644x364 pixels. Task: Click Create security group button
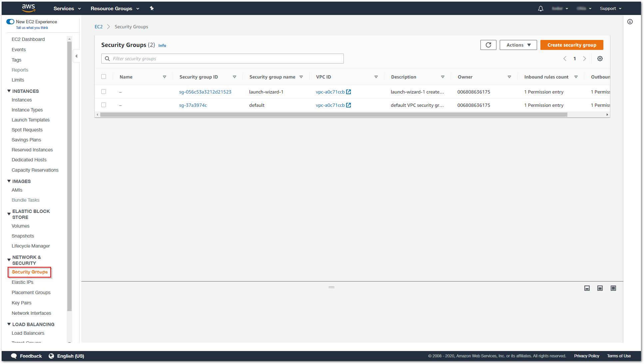572,45
